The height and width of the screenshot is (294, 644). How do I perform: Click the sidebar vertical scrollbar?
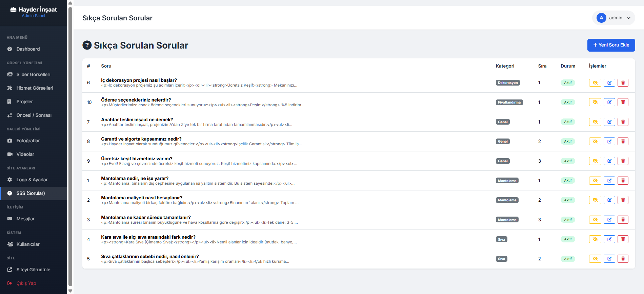70,146
